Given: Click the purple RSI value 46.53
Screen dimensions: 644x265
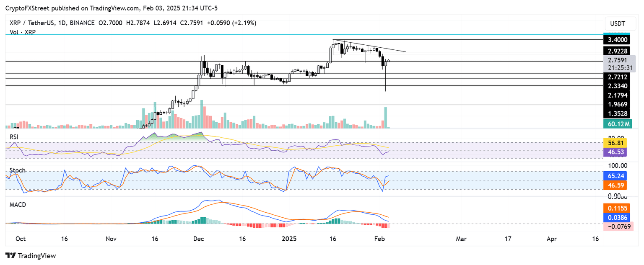Looking at the screenshot, I should (x=615, y=152).
